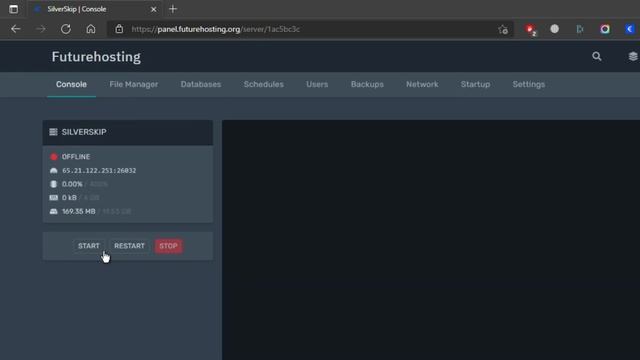Click the site lock icon
Image resolution: width=640 pixels, height=360 pixels.
click(119, 29)
